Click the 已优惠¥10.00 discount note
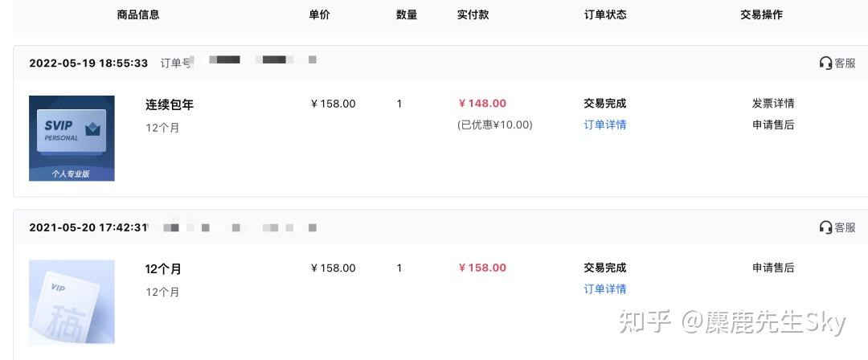Screen dimensions: 868x360 coord(494,125)
